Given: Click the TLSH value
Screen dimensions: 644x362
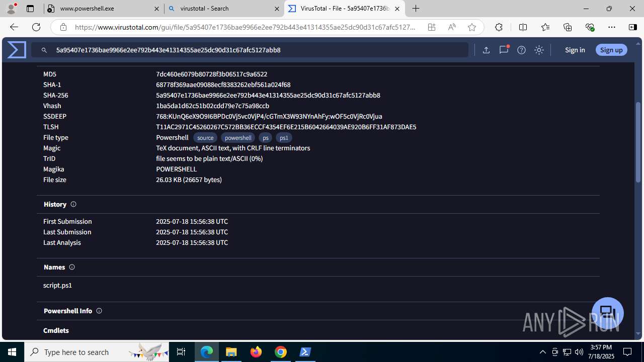Looking at the screenshot, I should click(286, 127).
